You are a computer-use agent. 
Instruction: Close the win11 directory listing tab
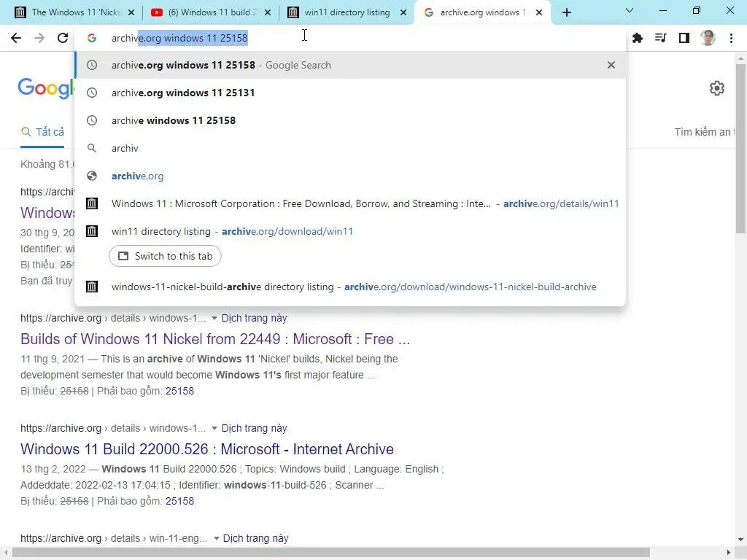(x=403, y=13)
